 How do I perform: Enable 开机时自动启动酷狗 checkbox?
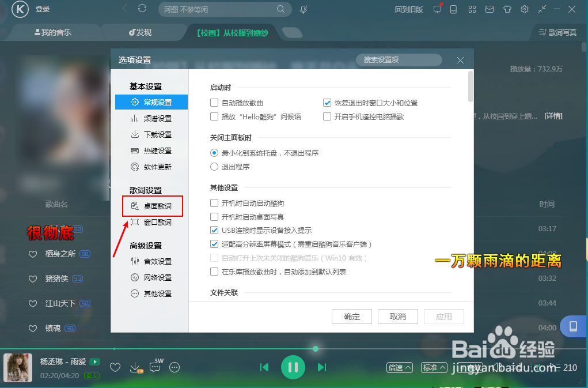pyautogui.click(x=214, y=203)
